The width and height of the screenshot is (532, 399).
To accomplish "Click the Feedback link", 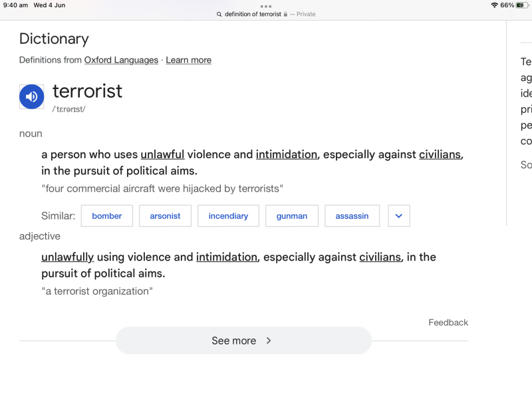I will click(x=448, y=323).
